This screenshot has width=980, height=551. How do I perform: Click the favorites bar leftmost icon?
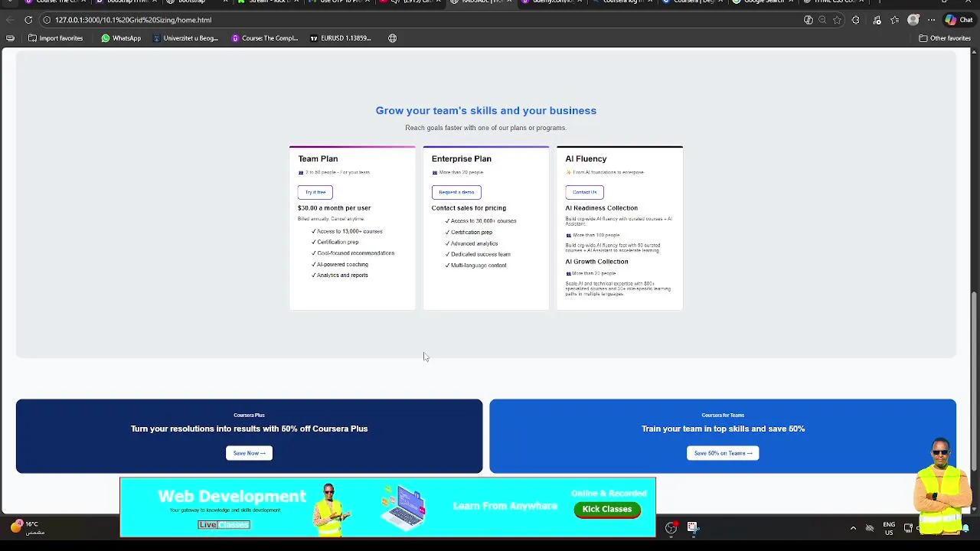(10, 38)
